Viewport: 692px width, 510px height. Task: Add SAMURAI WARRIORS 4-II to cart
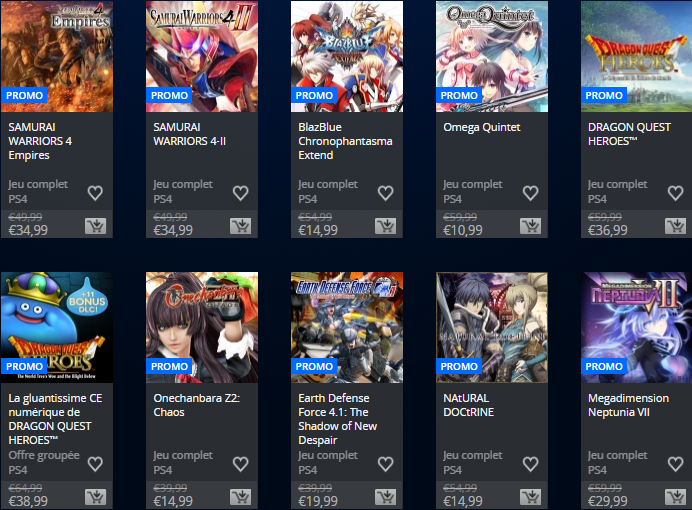point(241,226)
